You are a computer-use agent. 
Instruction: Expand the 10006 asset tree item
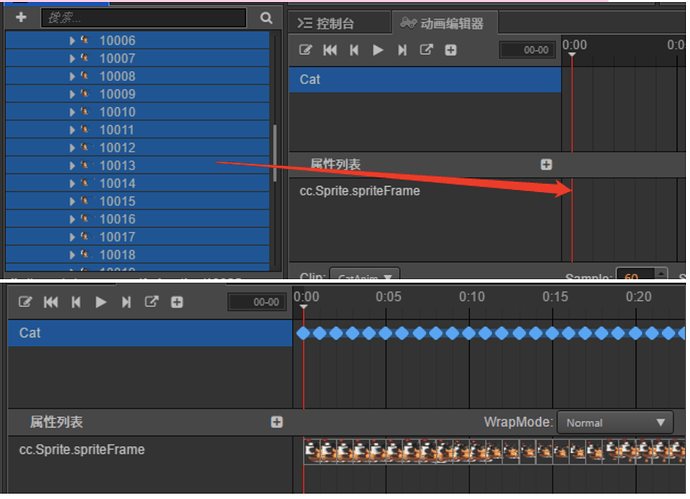pyautogui.click(x=72, y=41)
